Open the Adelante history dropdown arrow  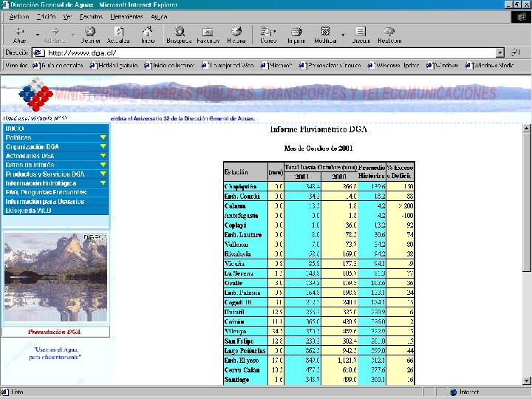click(x=73, y=35)
